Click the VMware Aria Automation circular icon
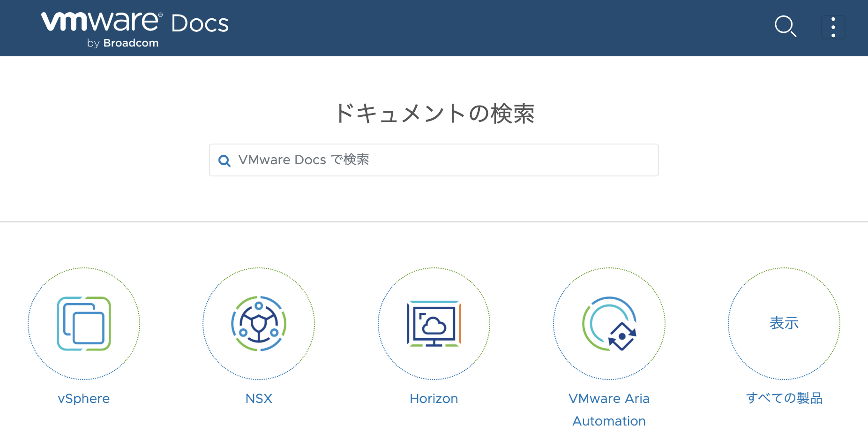868x441 pixels. 608,323
